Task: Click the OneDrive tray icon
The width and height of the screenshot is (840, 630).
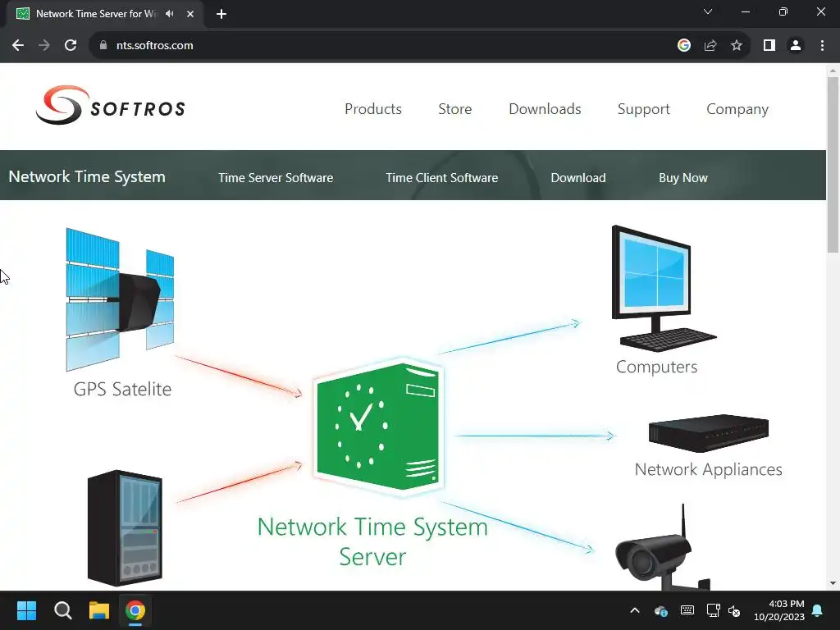Action: (660, 610)
